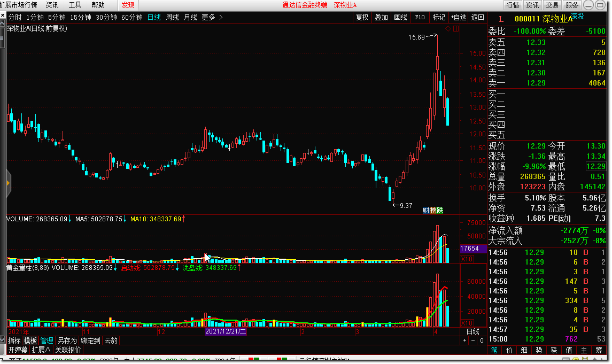Open the 叠加 overlay options
The height and width of the screenshot is (364, 612).
pyautogui.click(x=381, y=17)
